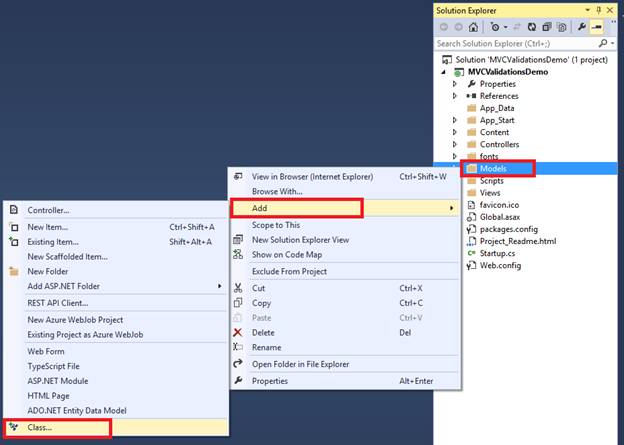
Task: Select the MVCValidationsDemo project
Action: [508, 72]
